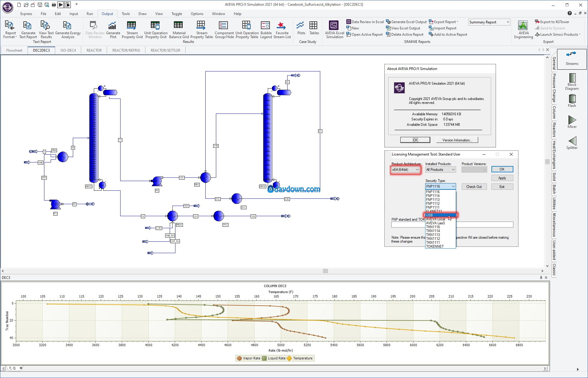The height and width of the screenshot is (378, 588).
Task: Click Generate Text Report icon
Action: (x=28, y=30)
